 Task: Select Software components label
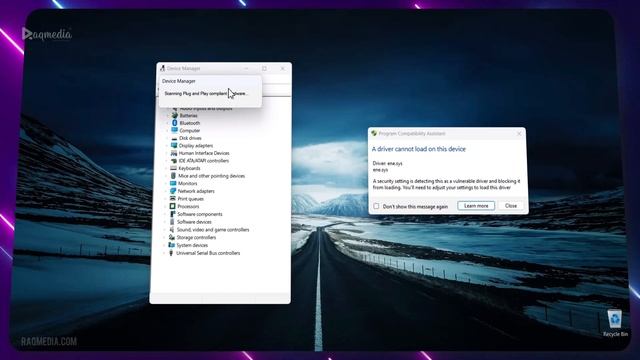point(200,214)
